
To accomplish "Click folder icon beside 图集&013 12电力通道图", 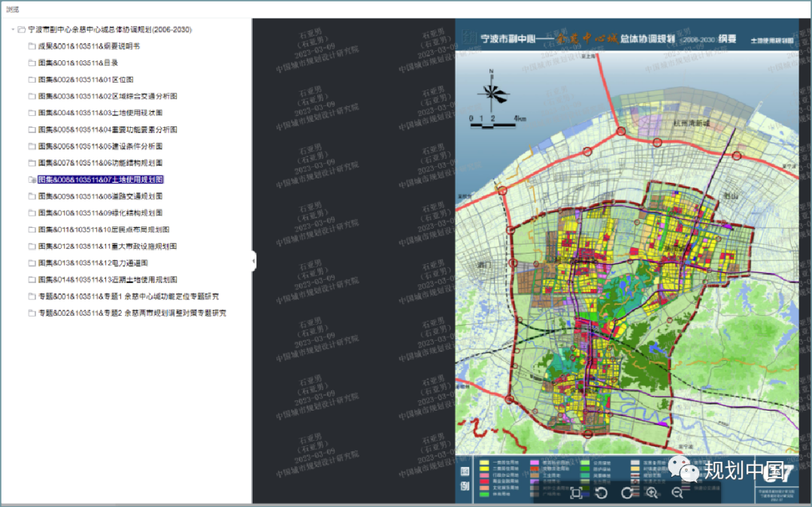I will pyautogui.click(x=32, y=263).
